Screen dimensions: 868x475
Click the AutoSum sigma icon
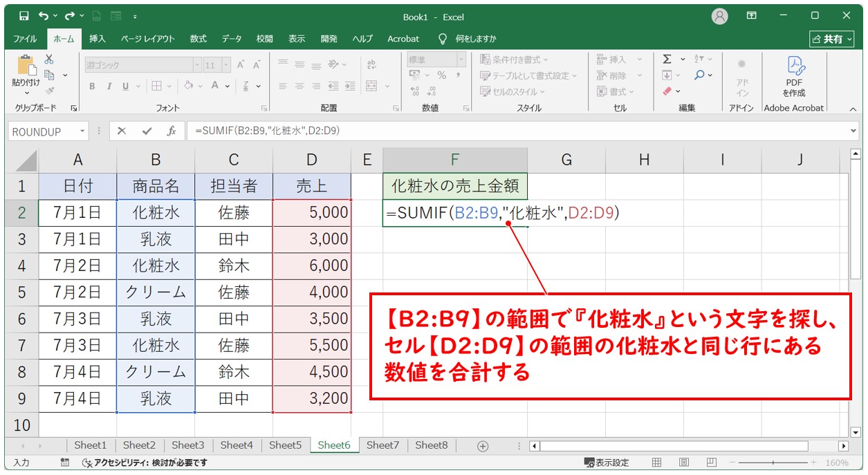click(667, 59)
